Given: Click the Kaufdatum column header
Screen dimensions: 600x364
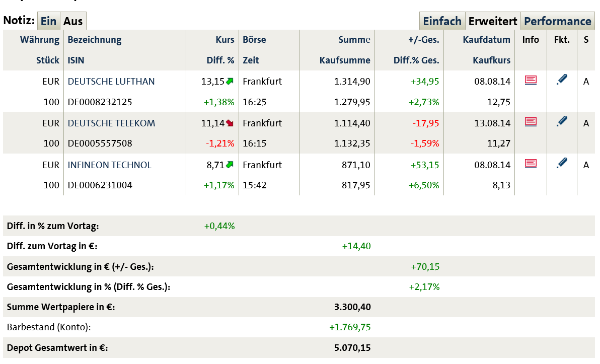Looking at the screenshot, I should 486,39.
